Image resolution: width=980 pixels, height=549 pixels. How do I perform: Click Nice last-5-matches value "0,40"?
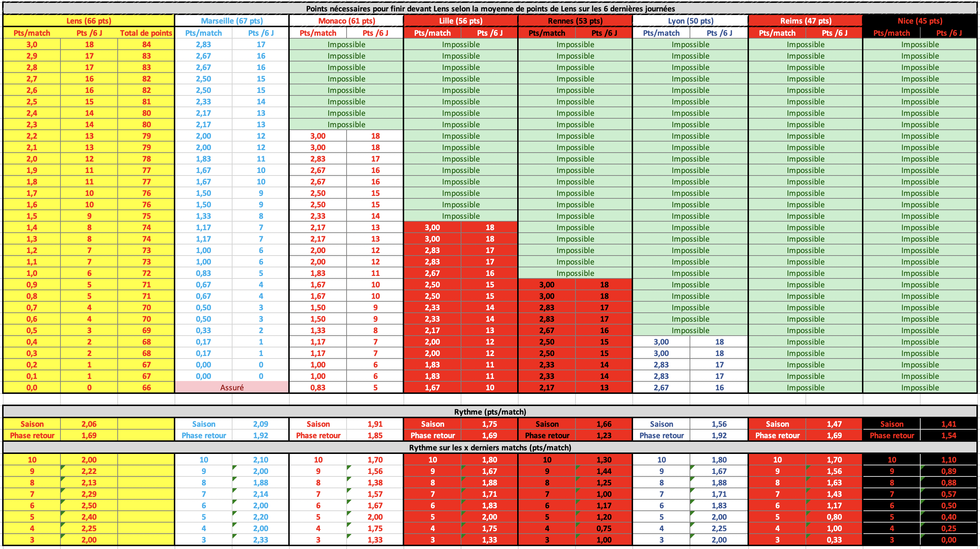point(949,517)
